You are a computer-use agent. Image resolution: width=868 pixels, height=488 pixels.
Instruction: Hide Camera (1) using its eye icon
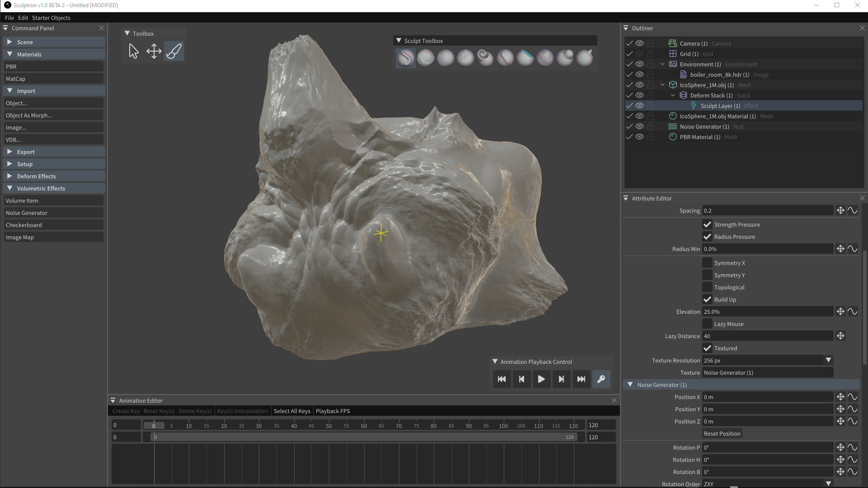pos(639,43)
